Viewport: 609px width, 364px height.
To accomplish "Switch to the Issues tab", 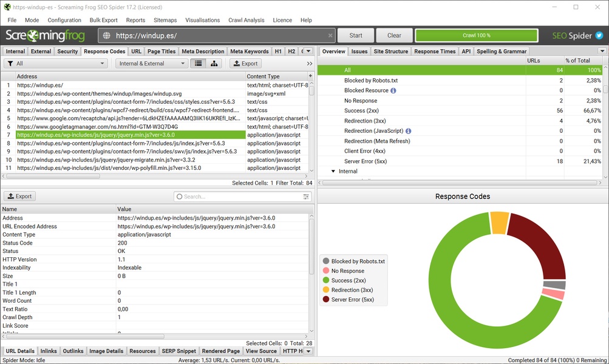I will (x=359, y=51).
